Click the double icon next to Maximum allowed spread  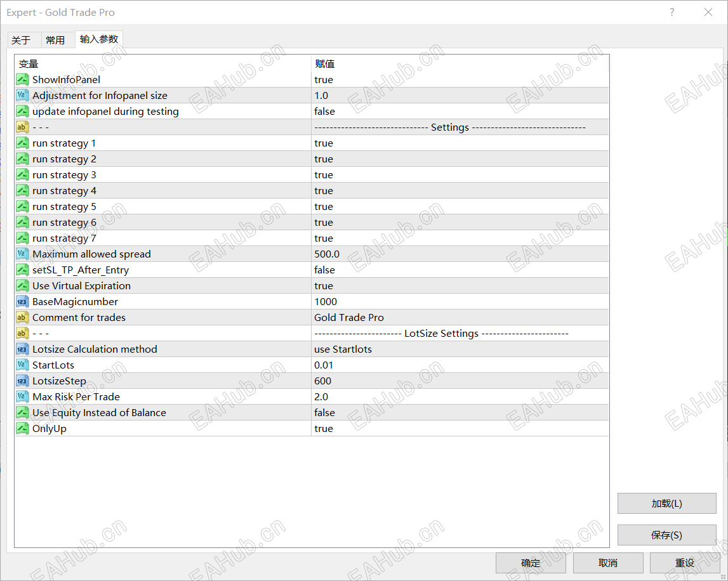22,254
